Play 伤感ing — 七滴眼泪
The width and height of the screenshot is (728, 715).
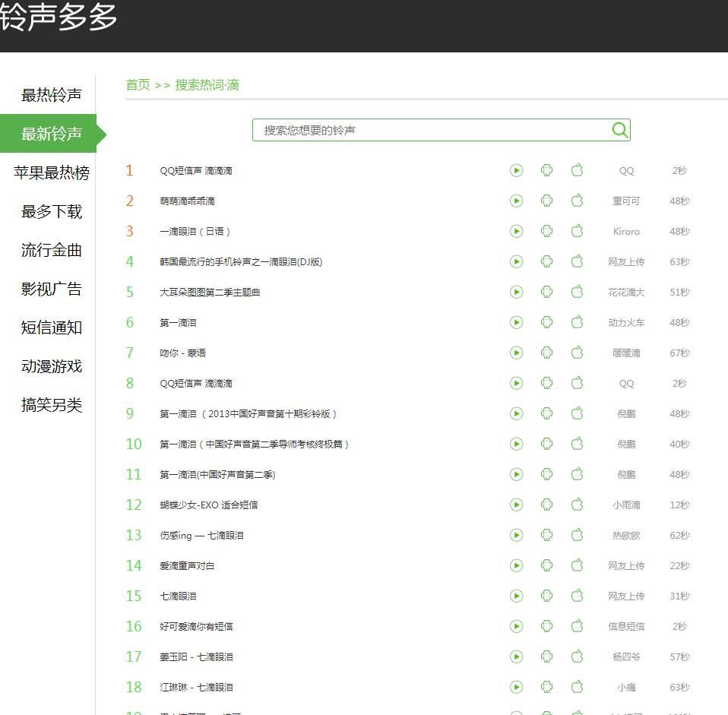[x=516, y=535]
